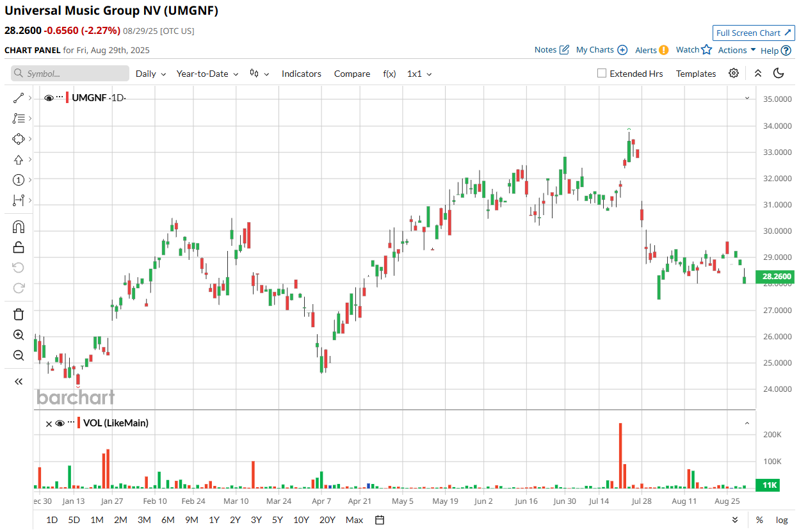
Task: Open the Indicators menu
Action: tap(302, 74)
